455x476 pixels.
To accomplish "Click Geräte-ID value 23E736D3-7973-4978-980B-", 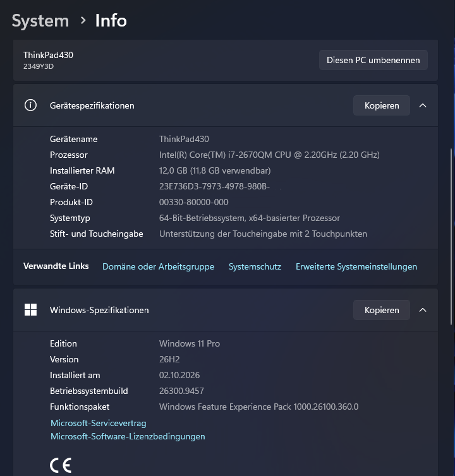I will coord(214,186).
